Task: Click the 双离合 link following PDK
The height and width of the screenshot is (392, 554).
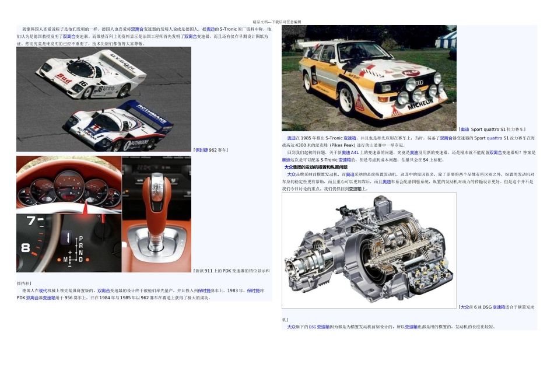Action: (33, 298)
